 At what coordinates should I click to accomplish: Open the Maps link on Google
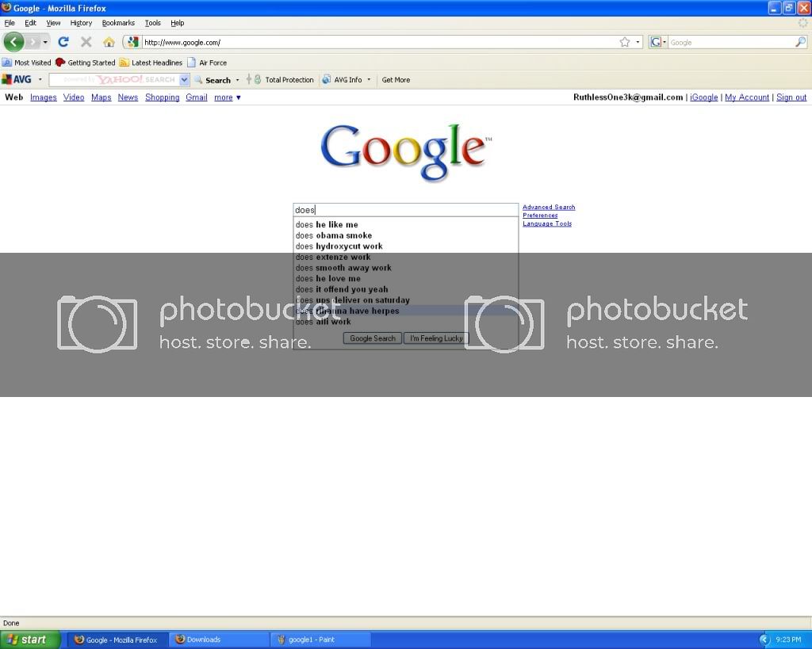pyautogui.click(x=101, y=97)
